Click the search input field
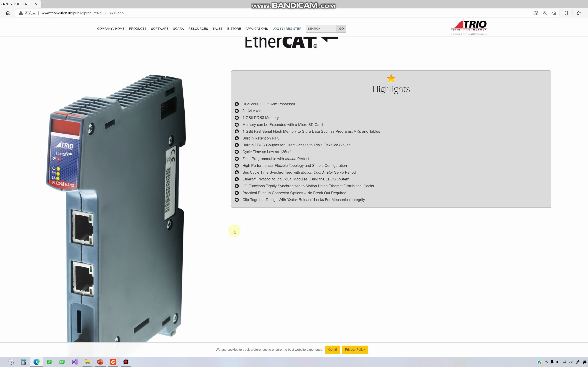 321,28
